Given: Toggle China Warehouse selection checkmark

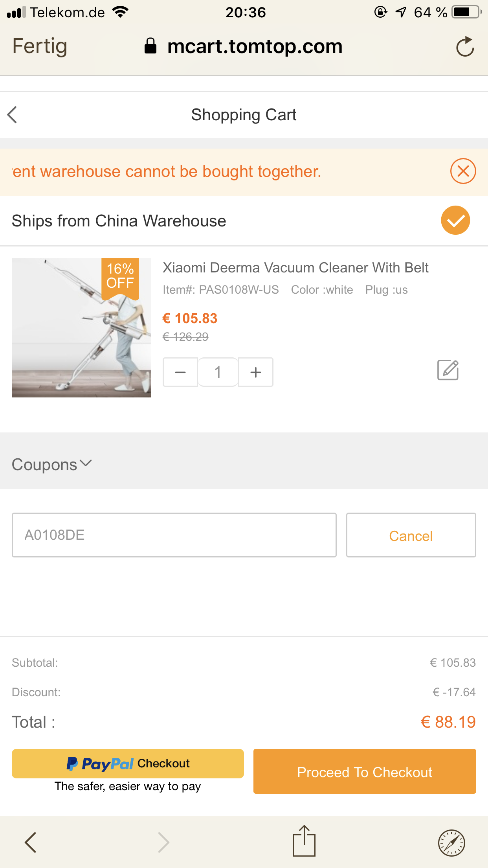Looking at the screenshot, I should pos(455,220).
